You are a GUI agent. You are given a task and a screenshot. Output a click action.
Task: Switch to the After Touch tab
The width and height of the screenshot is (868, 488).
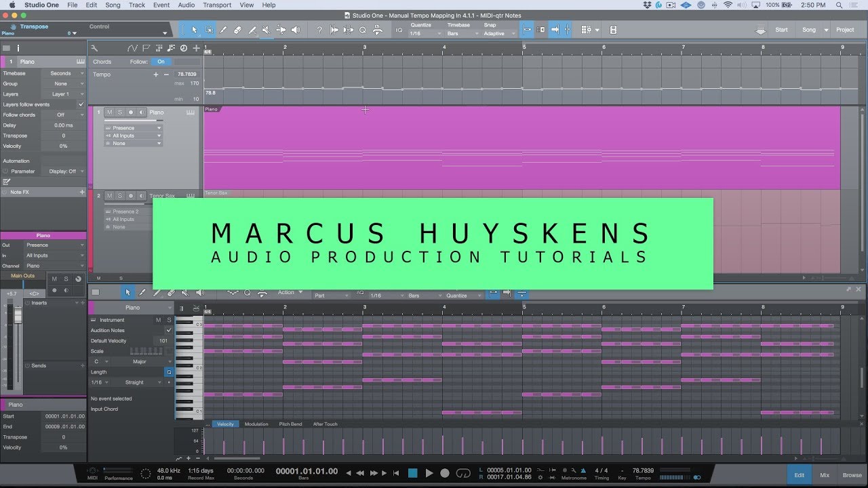[325, 424]
